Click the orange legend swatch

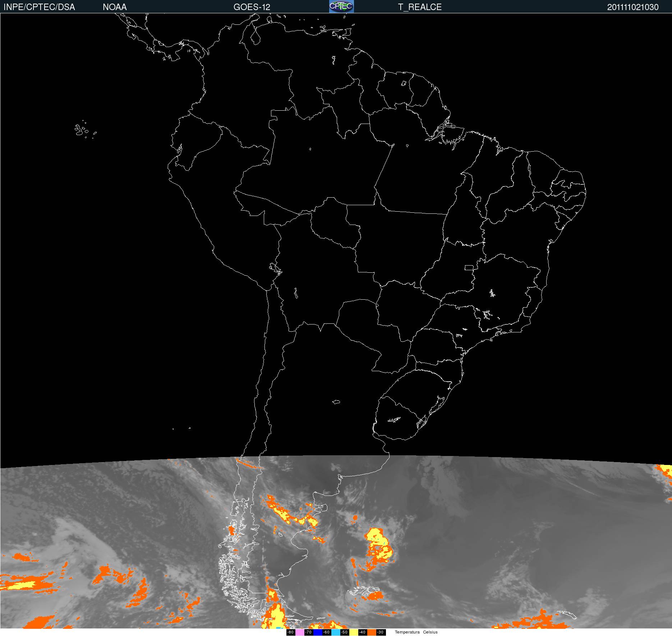372,632
